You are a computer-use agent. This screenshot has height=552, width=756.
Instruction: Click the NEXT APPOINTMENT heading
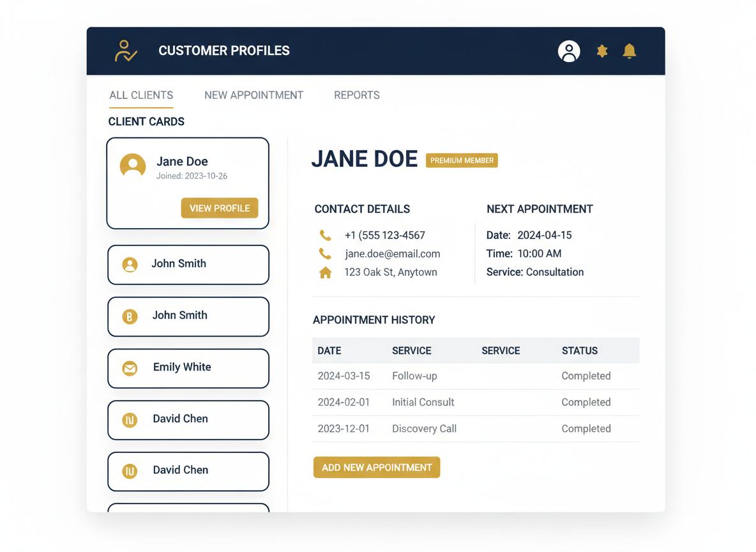pos(540,209)
